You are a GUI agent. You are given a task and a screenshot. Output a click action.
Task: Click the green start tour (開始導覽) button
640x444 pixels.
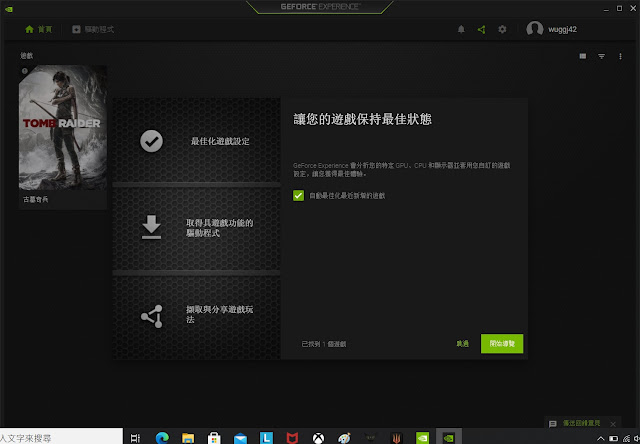(x=502, y=344)
